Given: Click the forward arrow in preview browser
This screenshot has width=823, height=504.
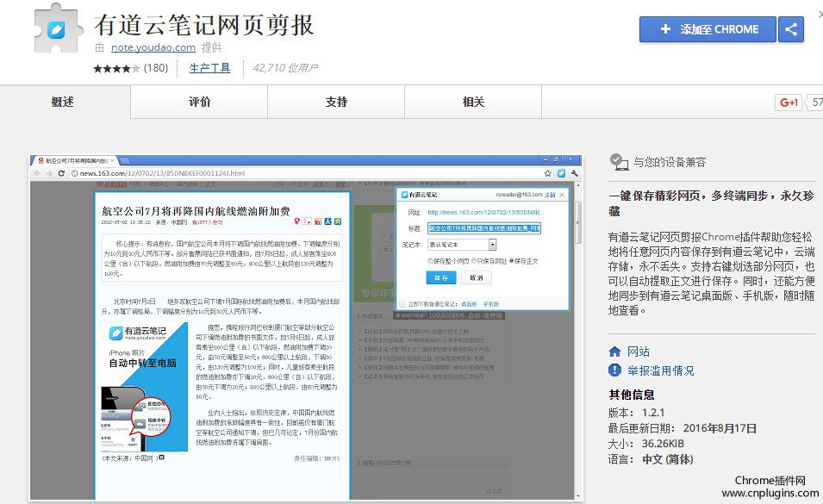Looking at the screenshot, I should pyautogui.click(x=49, y=173).
